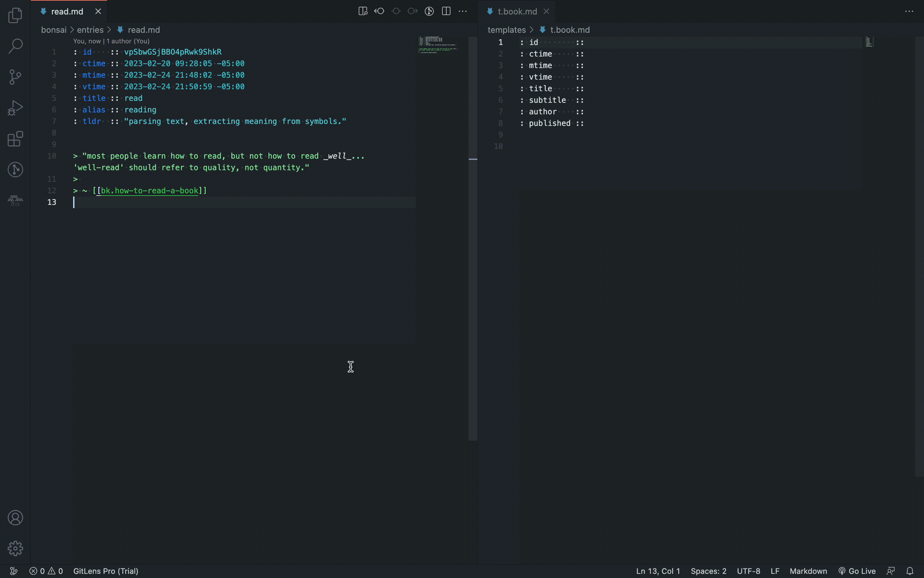Click the read.md vertical scrollbar
Screen dimensions: 924x578
pos(473,238)
